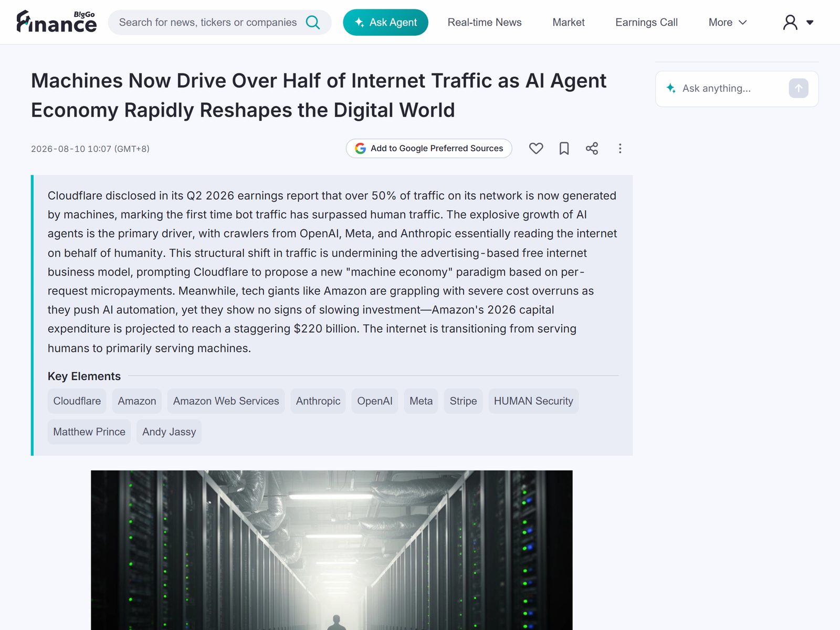The height and width of the screenshot is (630, 840).
Task: Click the Key Elements heading
Action: click(x=84, y=376)
